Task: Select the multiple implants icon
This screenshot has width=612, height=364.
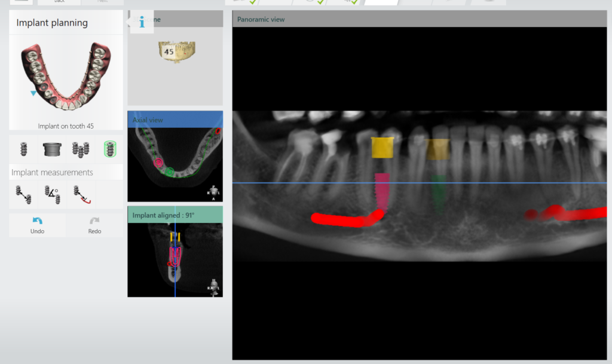Action: tap(81, 149)
